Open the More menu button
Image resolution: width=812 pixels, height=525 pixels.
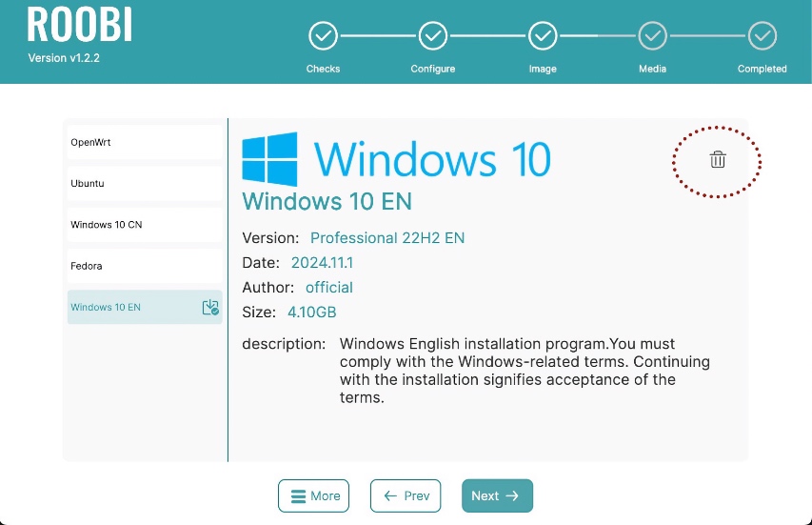click(313, 495)
